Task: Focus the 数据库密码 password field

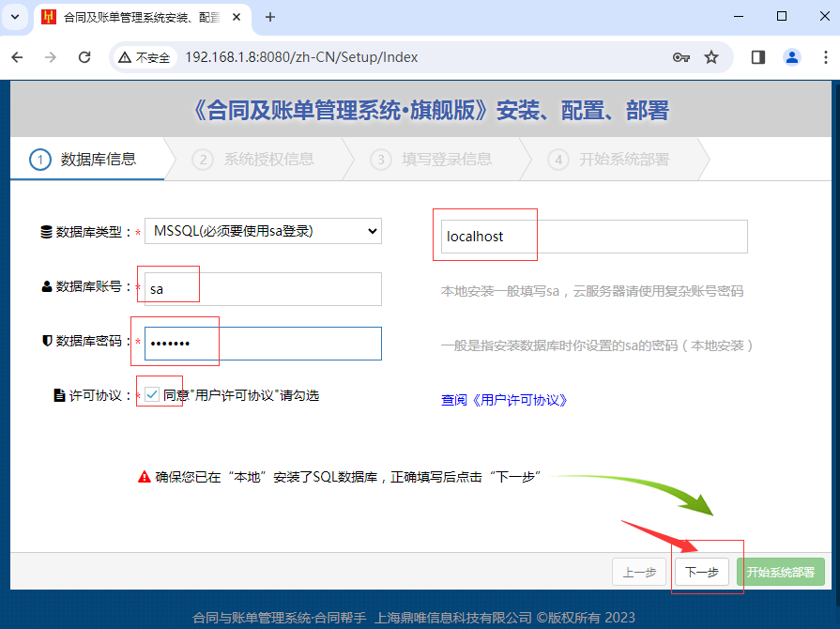Action: click(x=263, y=344)
